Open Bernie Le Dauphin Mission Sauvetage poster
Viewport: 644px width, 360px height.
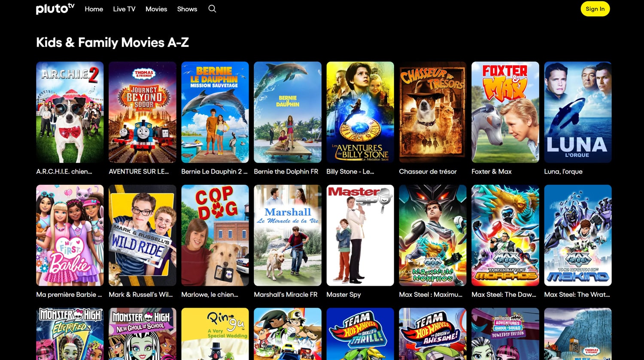point(215,112)
